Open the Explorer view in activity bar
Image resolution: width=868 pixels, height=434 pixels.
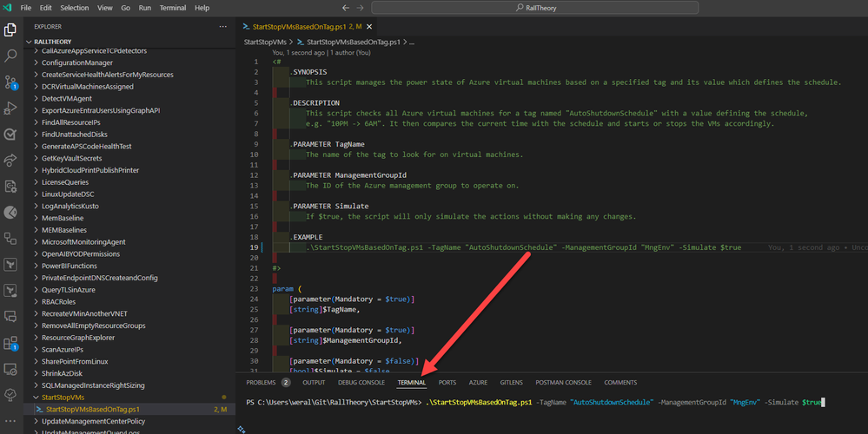(x=10, y=30)
